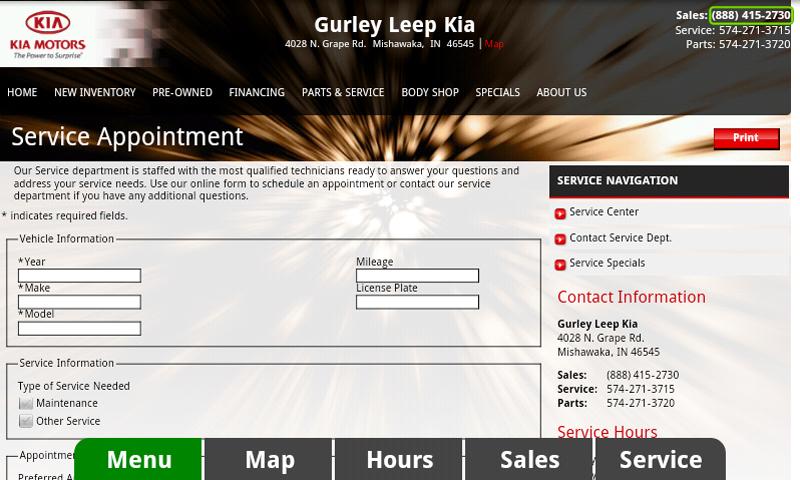Click 'Mishawaka, IN 46545' in the sidebar
This screenshot has width=800, height=480.
point(608,352)
